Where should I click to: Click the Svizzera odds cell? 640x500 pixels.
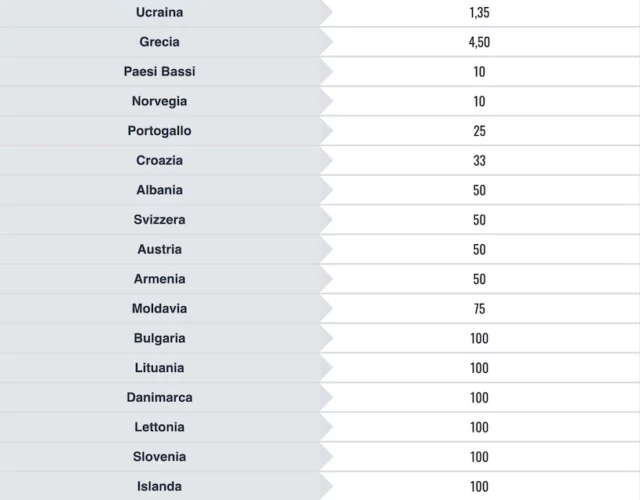pos(480,220)
